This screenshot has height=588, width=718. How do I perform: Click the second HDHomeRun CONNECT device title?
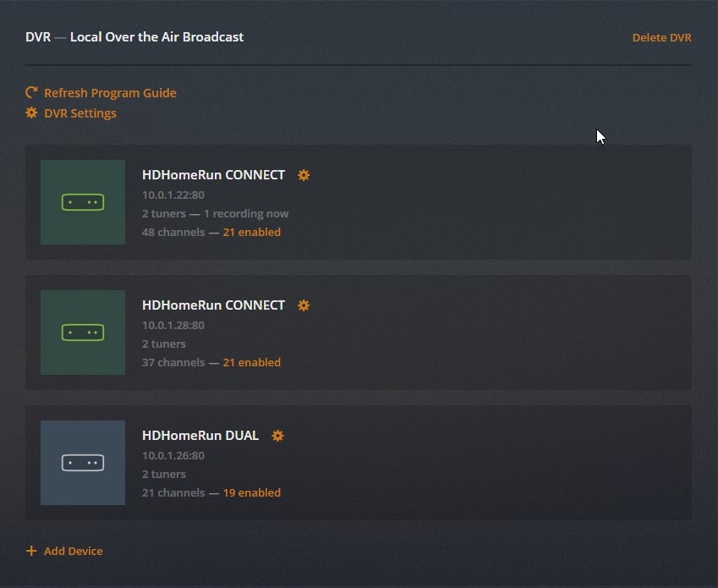click(x=213, y=305)
